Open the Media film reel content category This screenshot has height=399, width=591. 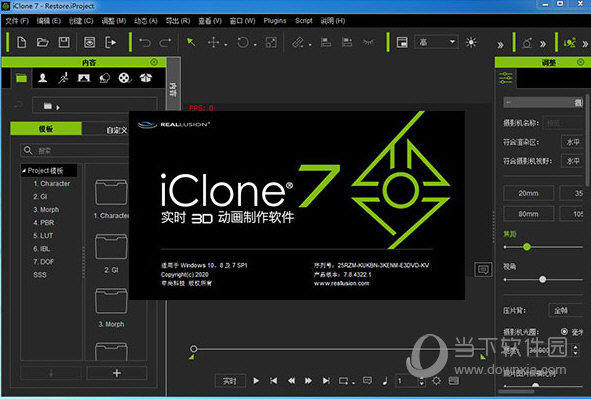pyautogui.click(x=125, y=78)
